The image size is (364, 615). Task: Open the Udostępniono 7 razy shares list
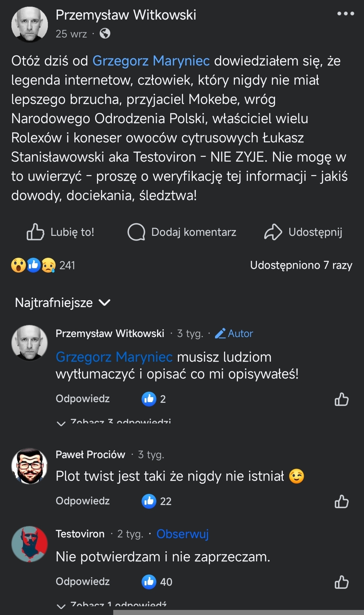[x=301, y=265]
